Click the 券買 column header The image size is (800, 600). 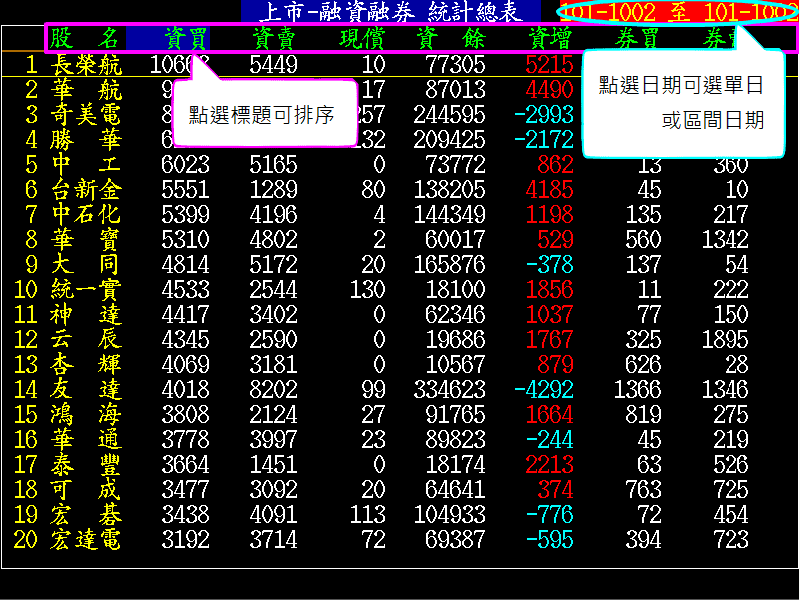pos(637,39)
